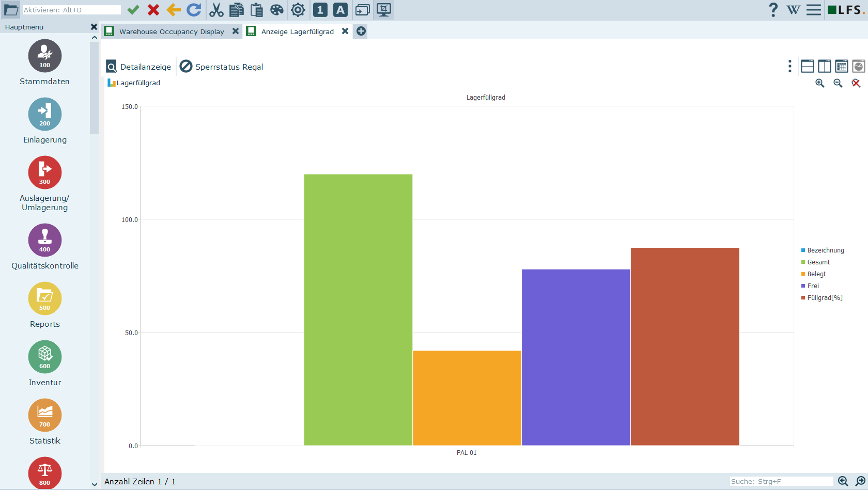
Task: Open the color palette icon
Action: coord(277,10)
